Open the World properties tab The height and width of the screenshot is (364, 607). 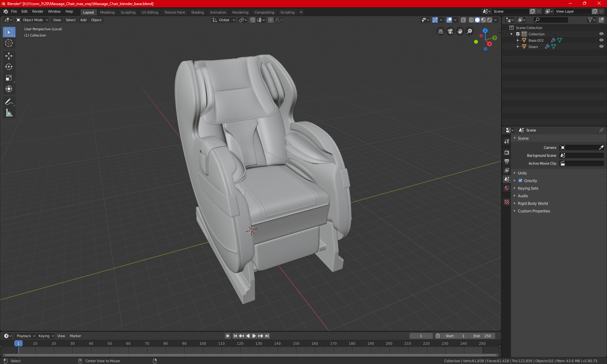pos(507,188)
